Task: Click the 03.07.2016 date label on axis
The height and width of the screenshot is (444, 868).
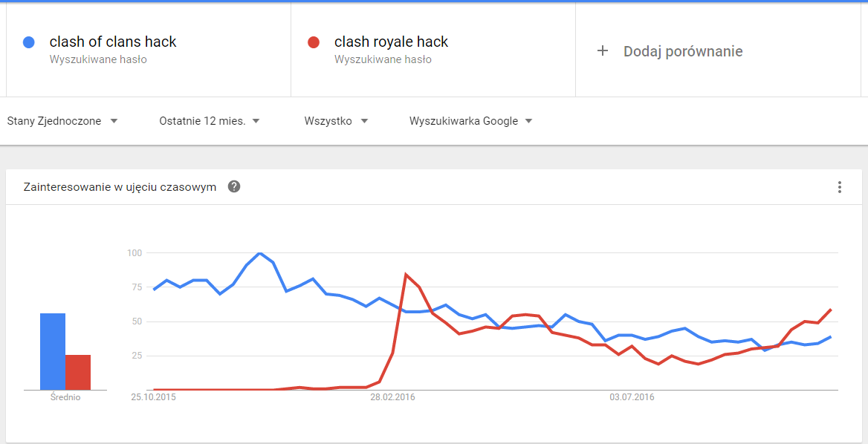Action: pyautogui.click(x=632, y=397)
